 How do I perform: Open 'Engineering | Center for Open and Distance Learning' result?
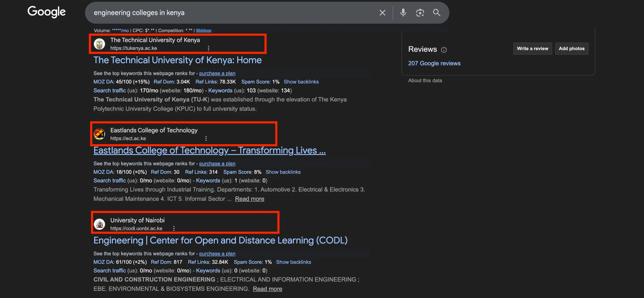point(221,240)
